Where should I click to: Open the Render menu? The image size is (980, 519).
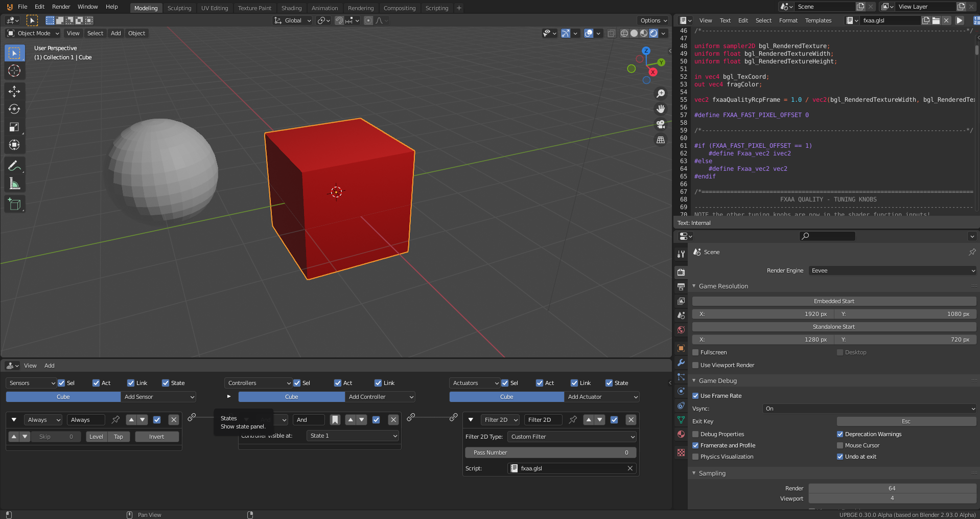coord(61,7)
